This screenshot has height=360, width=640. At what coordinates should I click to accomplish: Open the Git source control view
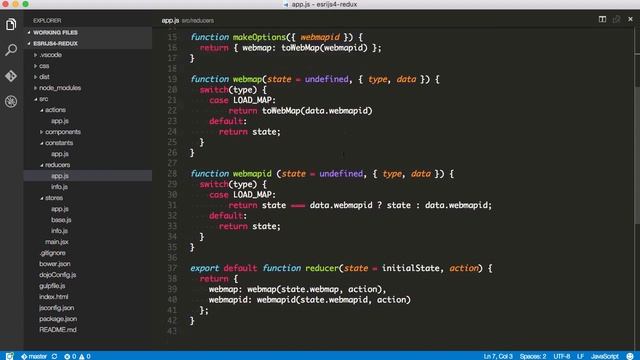11,76
